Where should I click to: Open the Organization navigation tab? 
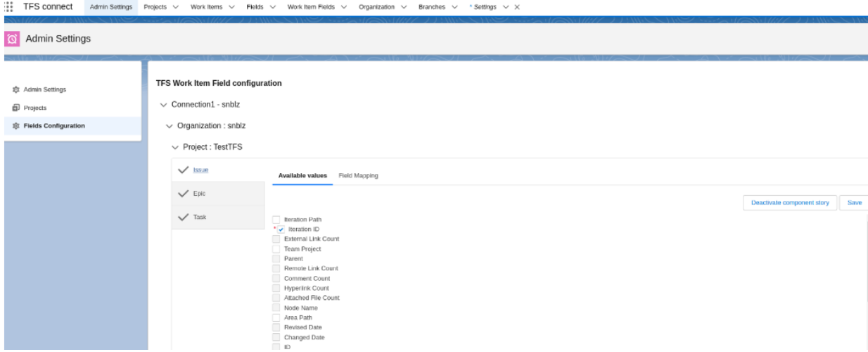click(x=378, y=6)
